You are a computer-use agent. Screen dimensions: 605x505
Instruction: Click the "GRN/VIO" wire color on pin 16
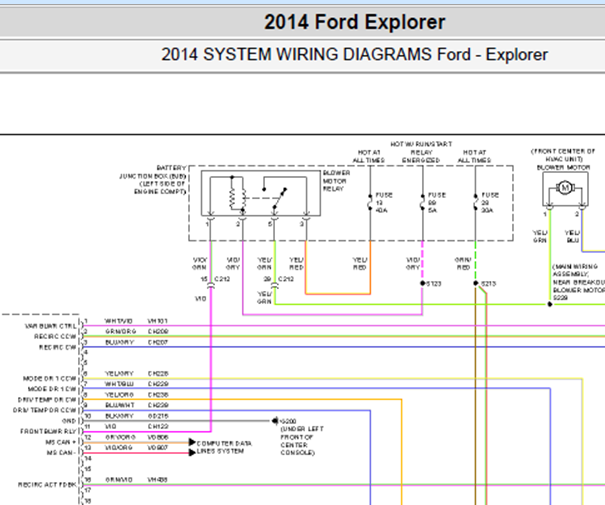coord(119,480)
